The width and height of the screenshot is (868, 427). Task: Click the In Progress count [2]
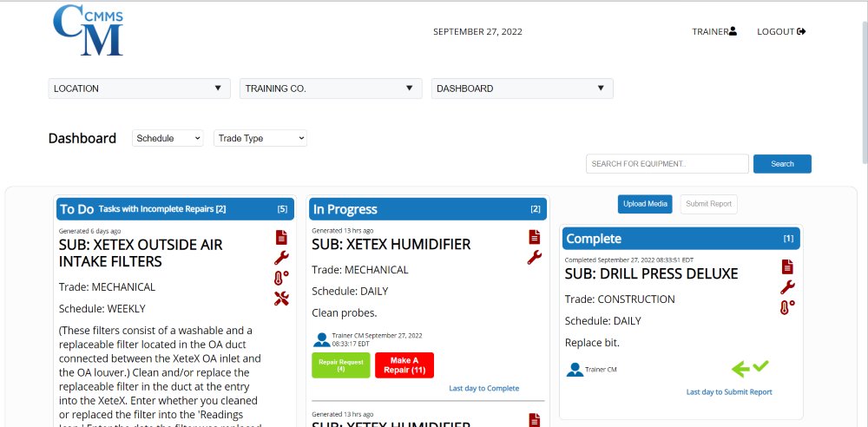click(536, 209)
